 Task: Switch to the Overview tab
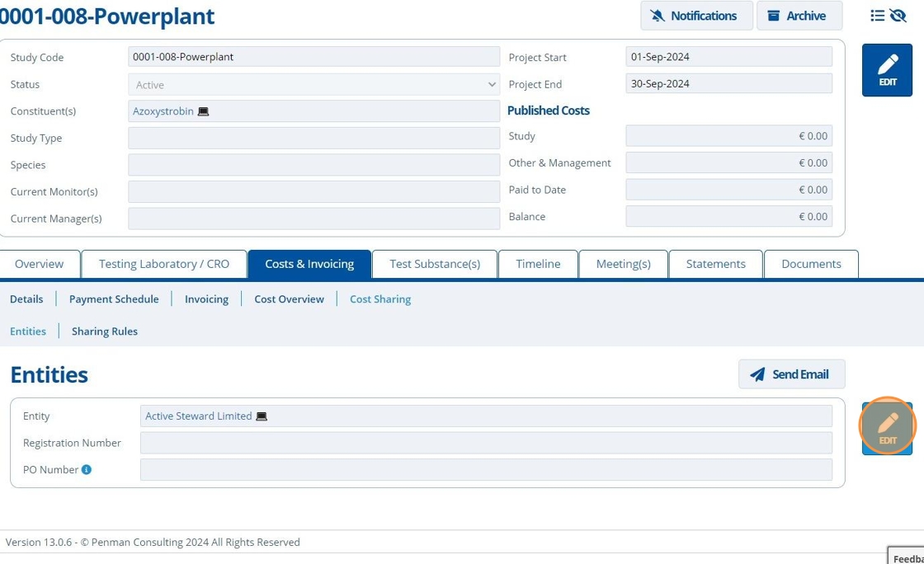click(40, 265)
